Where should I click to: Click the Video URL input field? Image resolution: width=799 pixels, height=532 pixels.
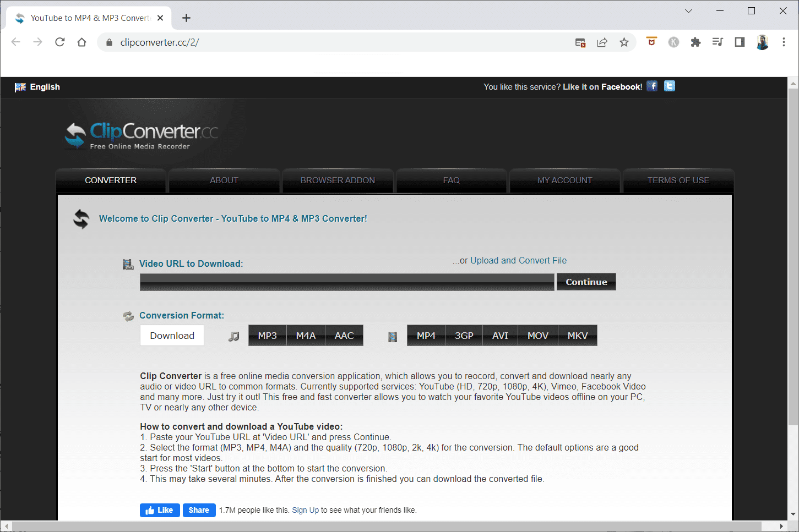(347, 282)
